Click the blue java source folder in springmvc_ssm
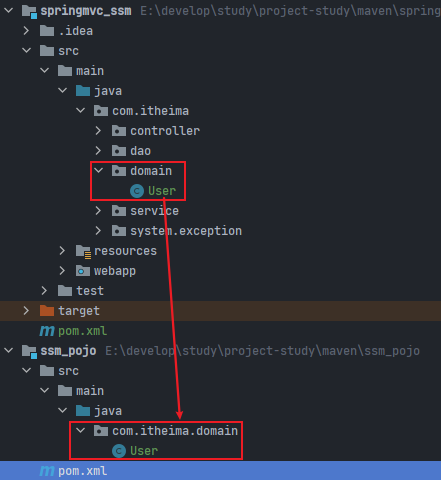441x480 pixels. pos(83,91)
